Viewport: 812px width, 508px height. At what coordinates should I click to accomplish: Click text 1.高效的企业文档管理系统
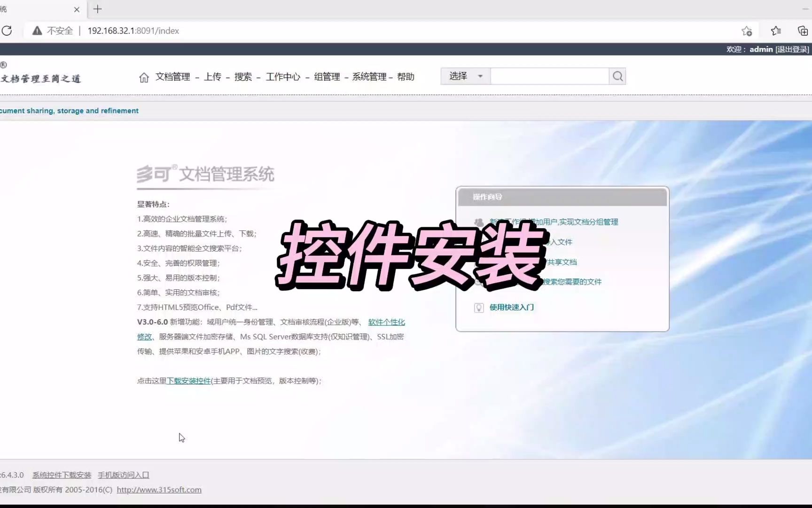[x=182, y=219]
